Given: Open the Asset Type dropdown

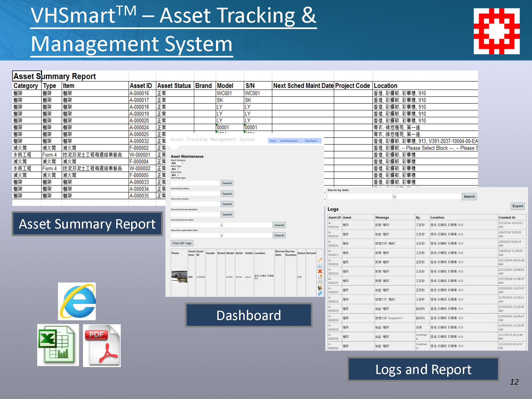Looking at the screenshot, I should pos(175,169).
